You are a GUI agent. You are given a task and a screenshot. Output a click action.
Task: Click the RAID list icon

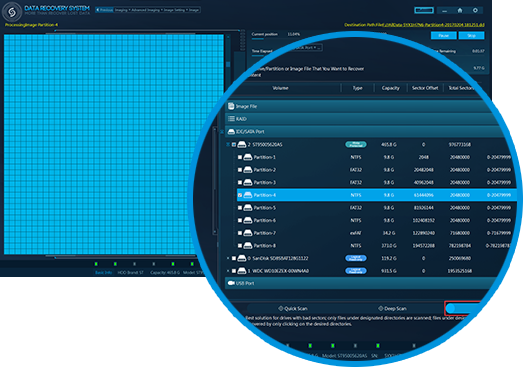coord(231,119)
